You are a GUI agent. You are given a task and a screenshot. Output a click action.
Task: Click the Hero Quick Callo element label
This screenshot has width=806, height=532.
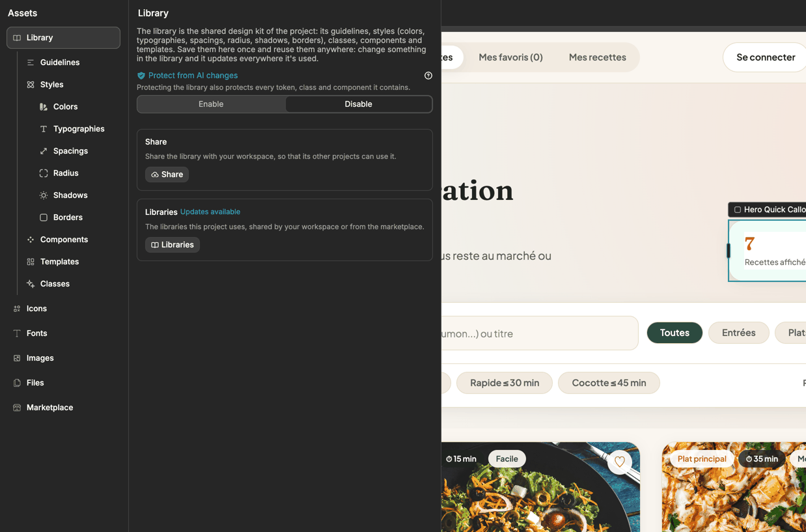click(768, 210)
